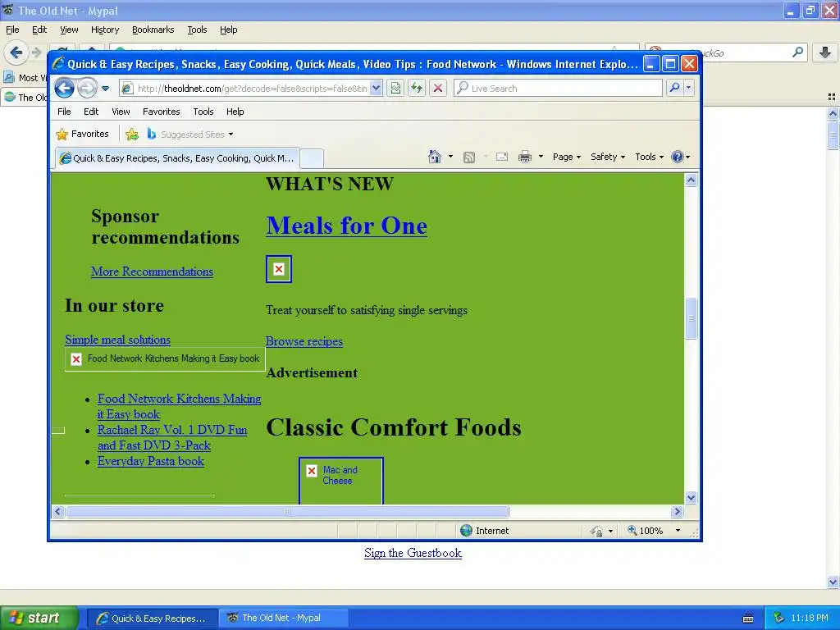Open the Tools command bar dropdown

(650, 157)
